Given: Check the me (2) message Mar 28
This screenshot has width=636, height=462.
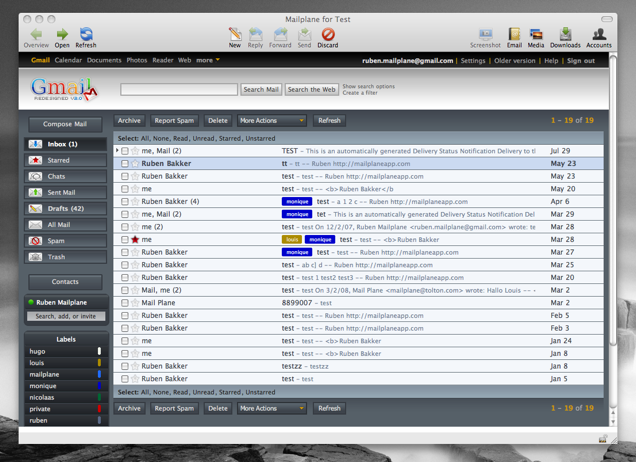Looking at the screenshot, I should coord(125,227).
